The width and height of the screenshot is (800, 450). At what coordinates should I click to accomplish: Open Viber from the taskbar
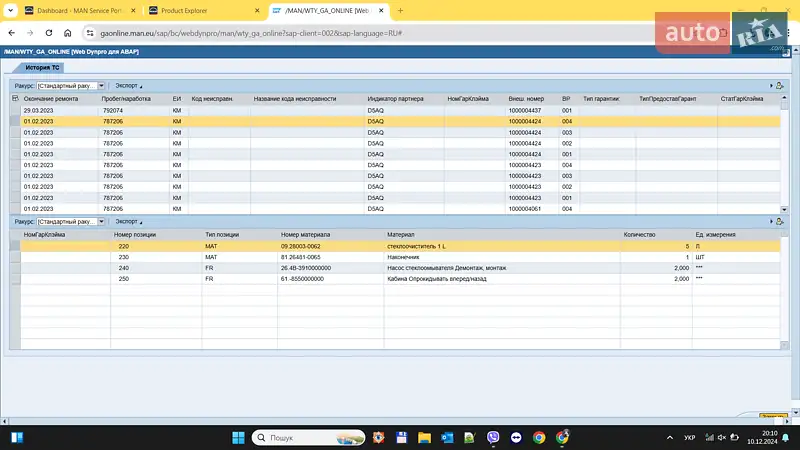pyautogui.click(x=493, y=437)
